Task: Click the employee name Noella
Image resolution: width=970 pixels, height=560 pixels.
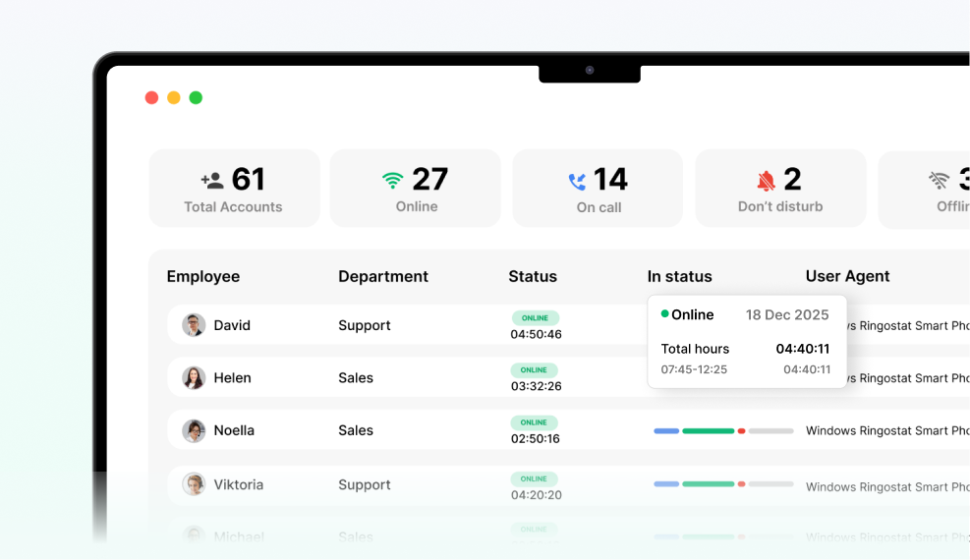Action: pos(234,430)
